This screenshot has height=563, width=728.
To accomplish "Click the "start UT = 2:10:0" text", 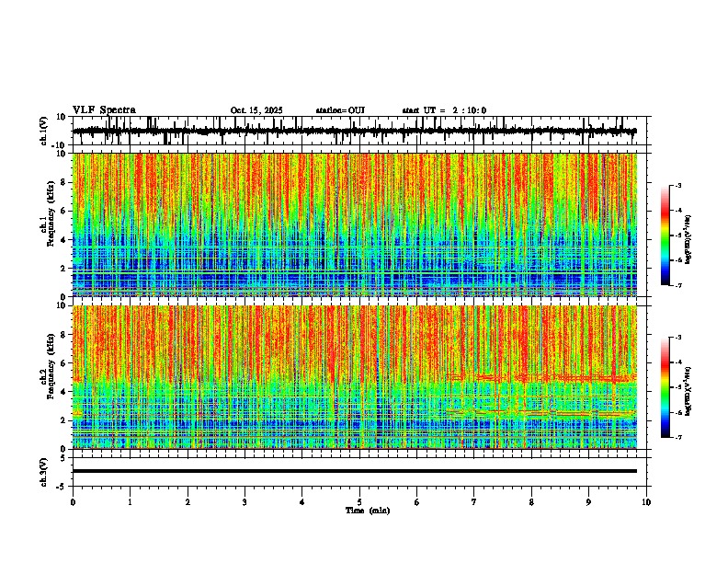I will point(444,110).
